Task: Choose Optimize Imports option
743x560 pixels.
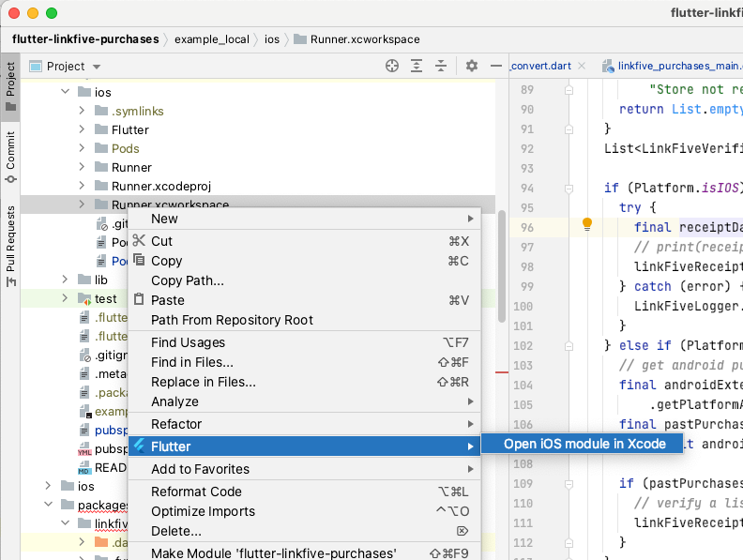Action: (304, 511)
